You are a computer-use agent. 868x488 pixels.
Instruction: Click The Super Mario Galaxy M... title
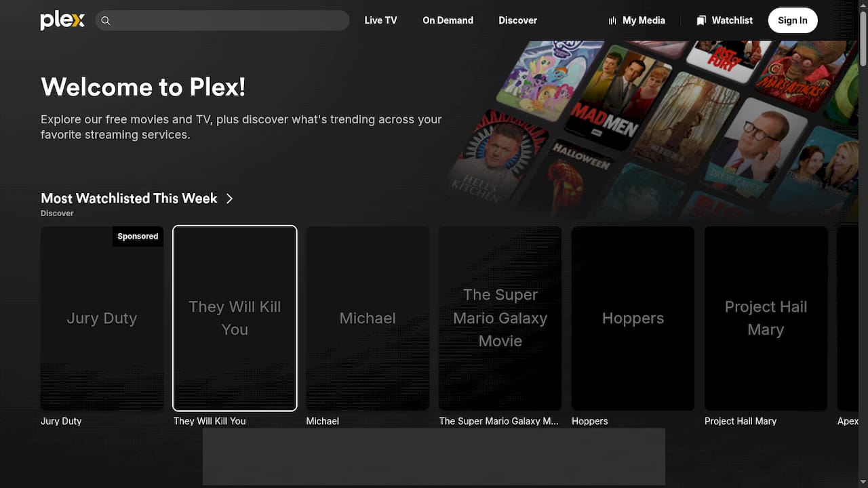499,421
